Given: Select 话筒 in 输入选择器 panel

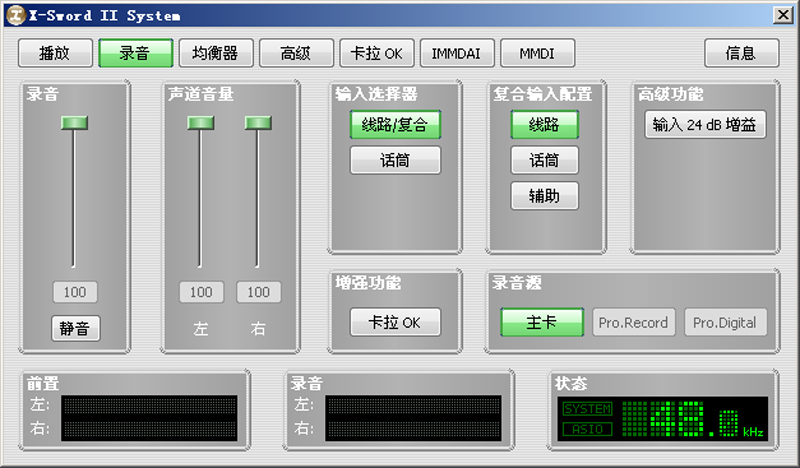Looking at the screenshot, I should (x=395, y=160).
